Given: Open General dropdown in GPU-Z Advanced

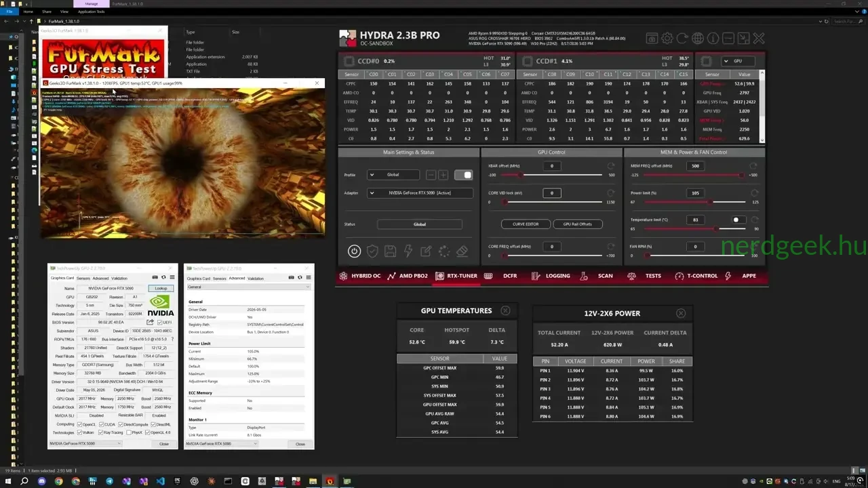Looking at the screenshot, I should tap(249, 287).
